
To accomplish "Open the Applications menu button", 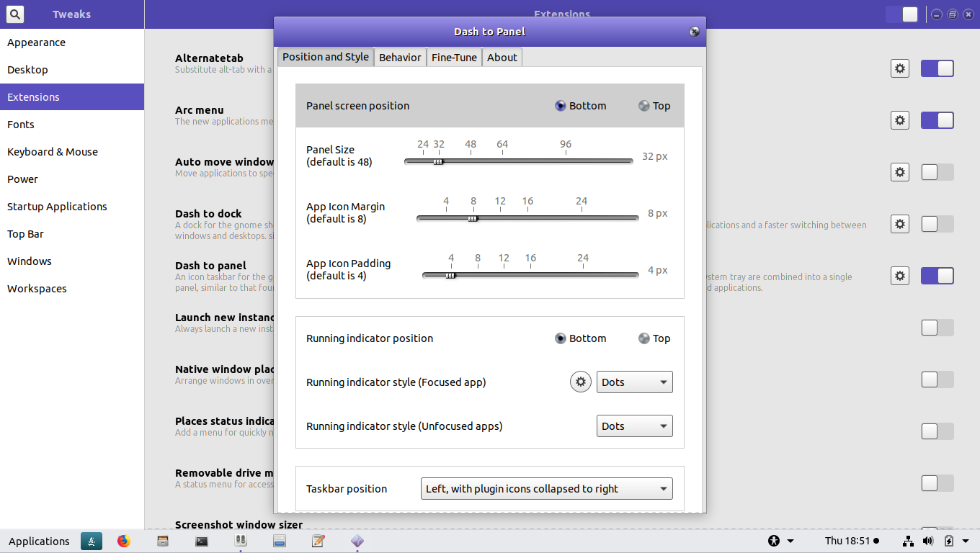I will point(39,541).
